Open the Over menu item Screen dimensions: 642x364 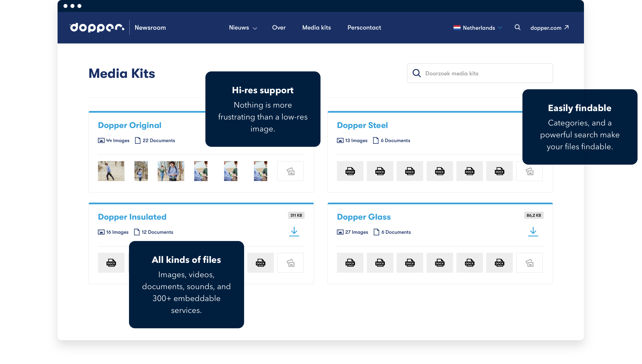[x=279, y=28]
